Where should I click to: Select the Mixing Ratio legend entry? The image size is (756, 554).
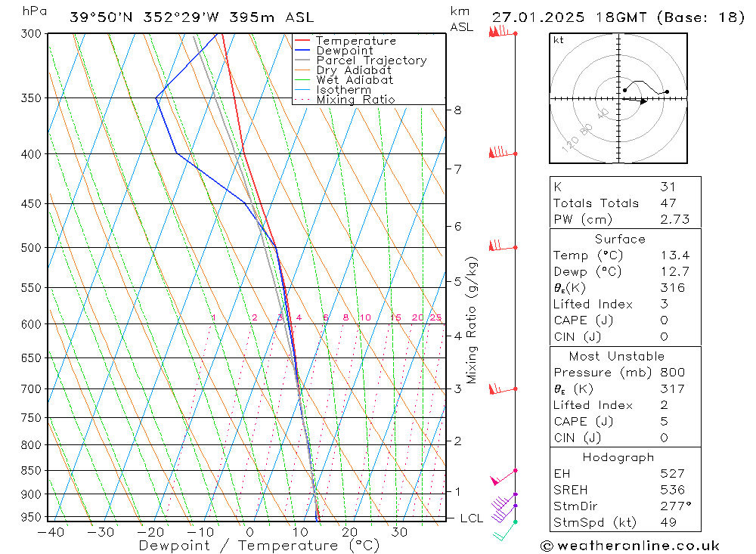345,99
